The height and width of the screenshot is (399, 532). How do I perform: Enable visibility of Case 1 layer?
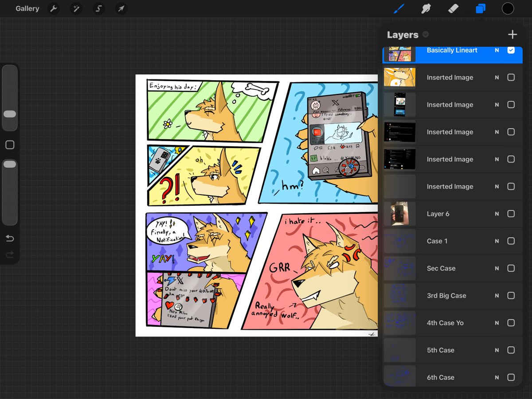[511, 241]
